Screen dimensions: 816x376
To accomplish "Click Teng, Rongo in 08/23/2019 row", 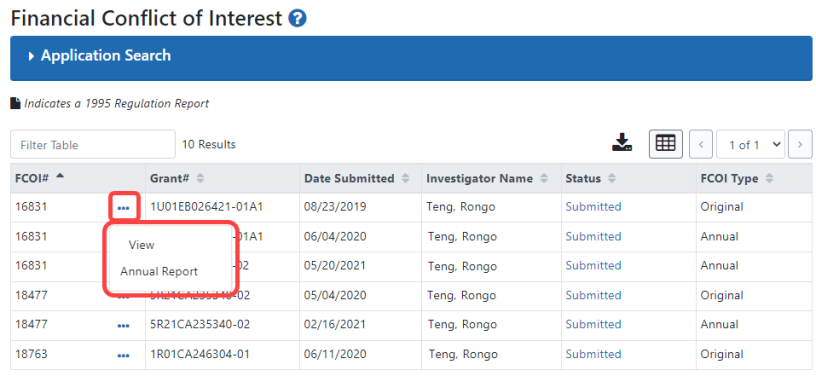I will pyautogui.click(x=461, y=206).
